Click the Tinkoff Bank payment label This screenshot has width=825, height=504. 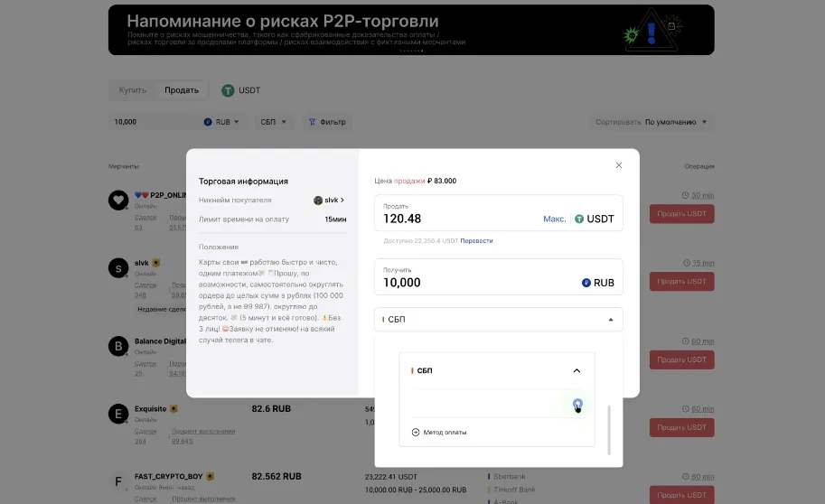514,490
